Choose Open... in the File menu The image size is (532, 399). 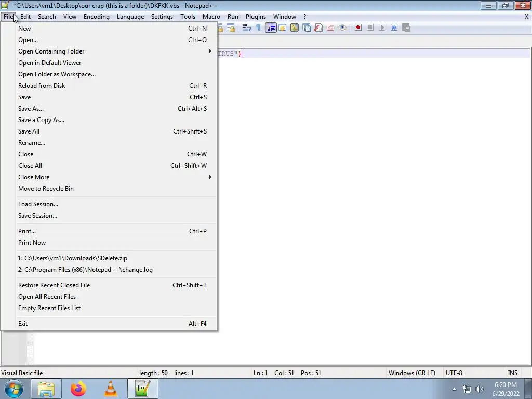(x=109, y=40)
